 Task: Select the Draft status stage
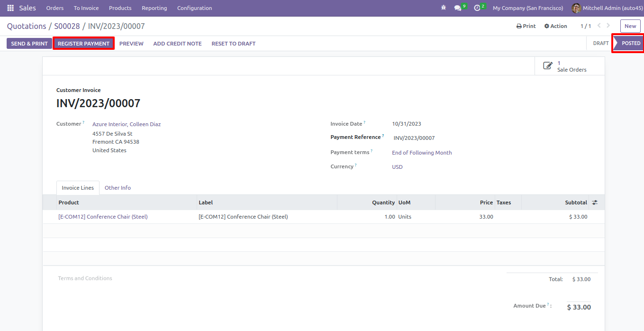point(601,43)
